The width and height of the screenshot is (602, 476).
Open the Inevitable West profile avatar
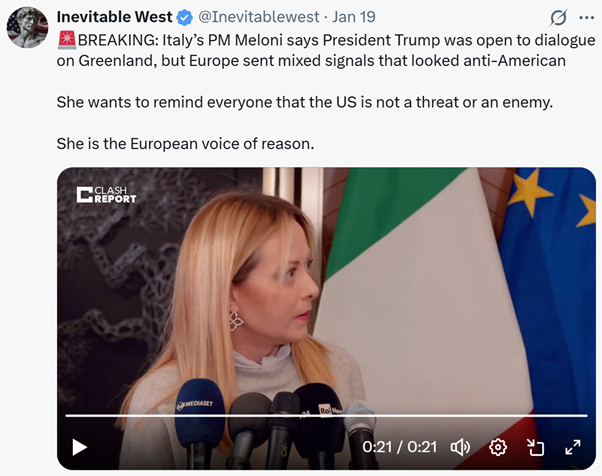tap(27, 27)
